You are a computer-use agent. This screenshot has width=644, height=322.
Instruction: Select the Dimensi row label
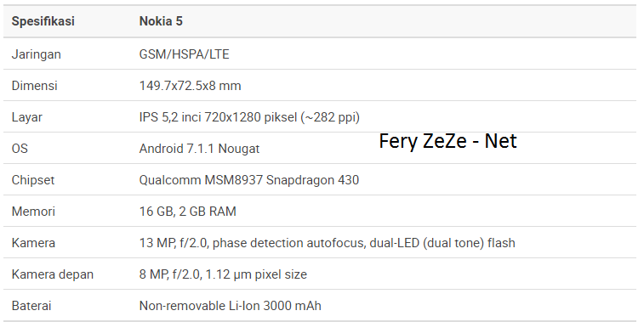pyautogui.click(x=35, y=86)
